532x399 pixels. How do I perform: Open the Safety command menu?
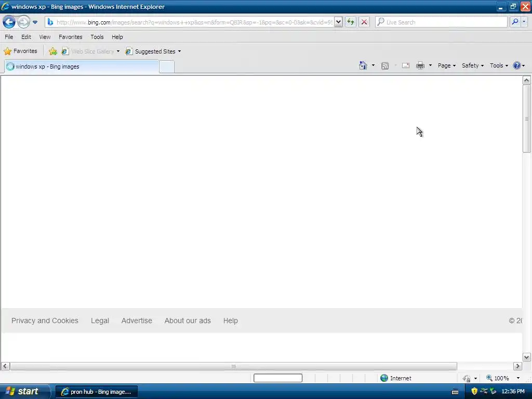473,65
